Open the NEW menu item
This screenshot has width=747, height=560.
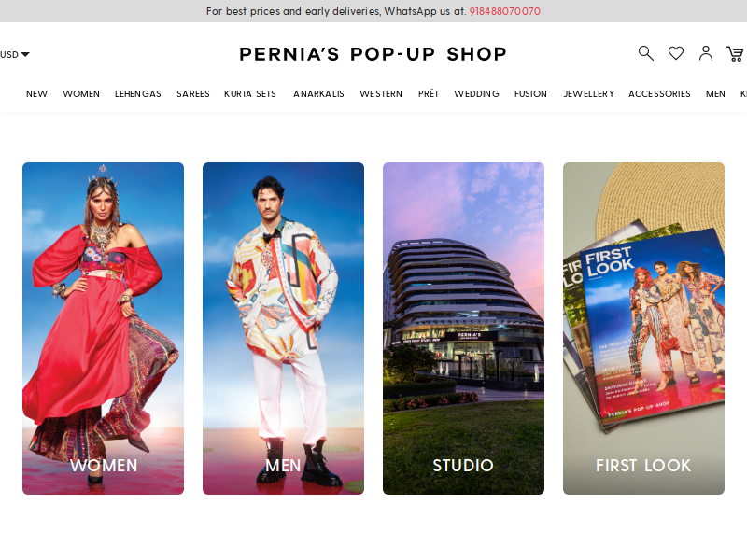click(x=36, y=94)
